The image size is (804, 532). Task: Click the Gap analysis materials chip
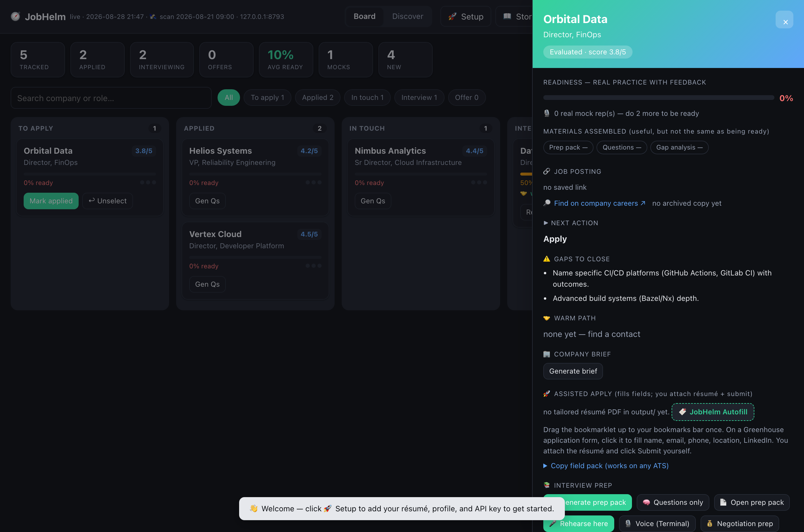coord(679,147)
